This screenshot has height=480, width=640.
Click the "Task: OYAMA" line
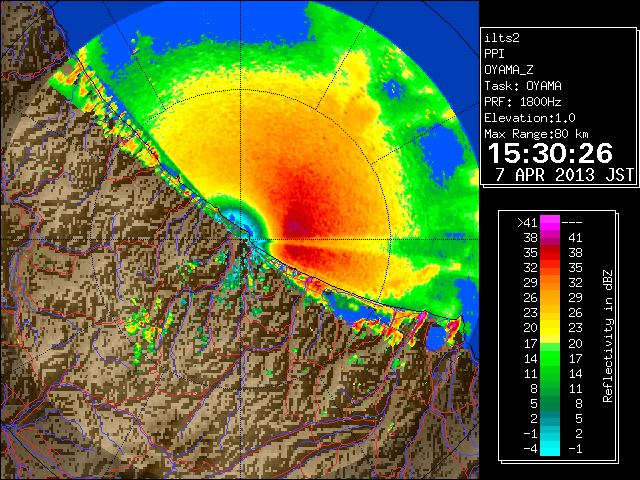point(523,86)
